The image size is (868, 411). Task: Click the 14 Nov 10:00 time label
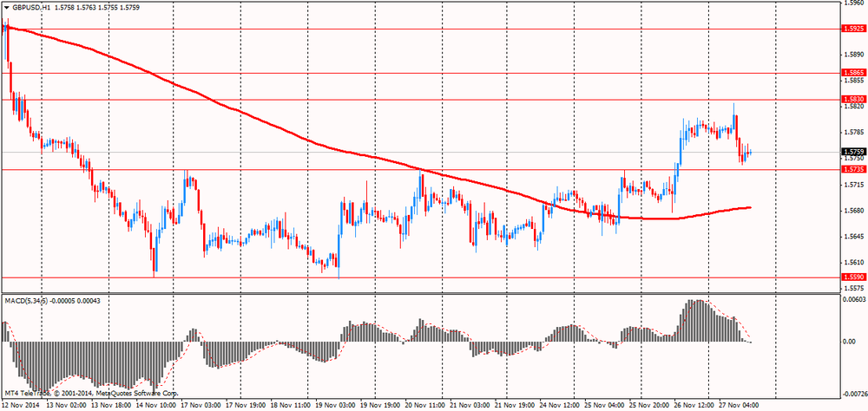[155, 405]
